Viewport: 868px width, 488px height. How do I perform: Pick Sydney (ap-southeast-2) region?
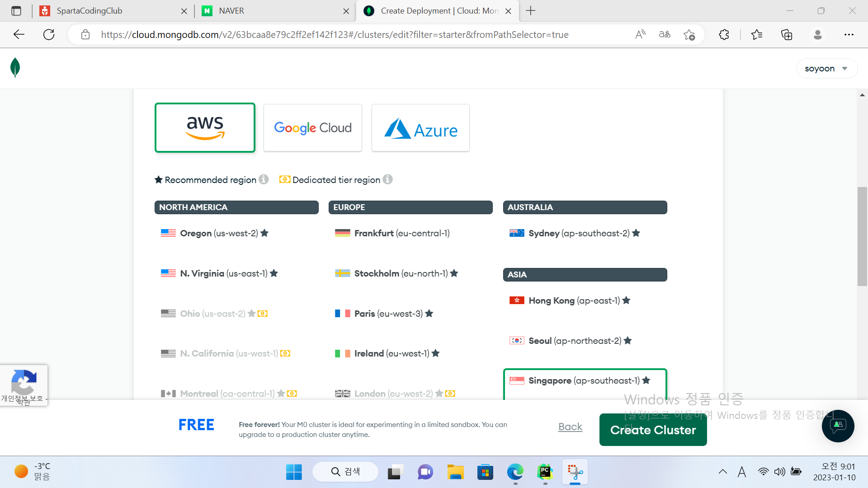pyautogui.click(x=575, y=233)
